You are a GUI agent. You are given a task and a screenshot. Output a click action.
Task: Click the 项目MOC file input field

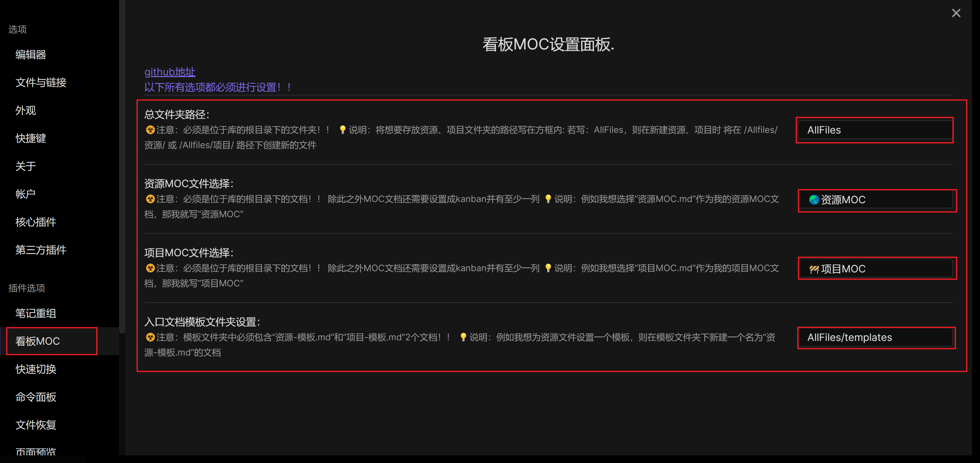[877, 269]
